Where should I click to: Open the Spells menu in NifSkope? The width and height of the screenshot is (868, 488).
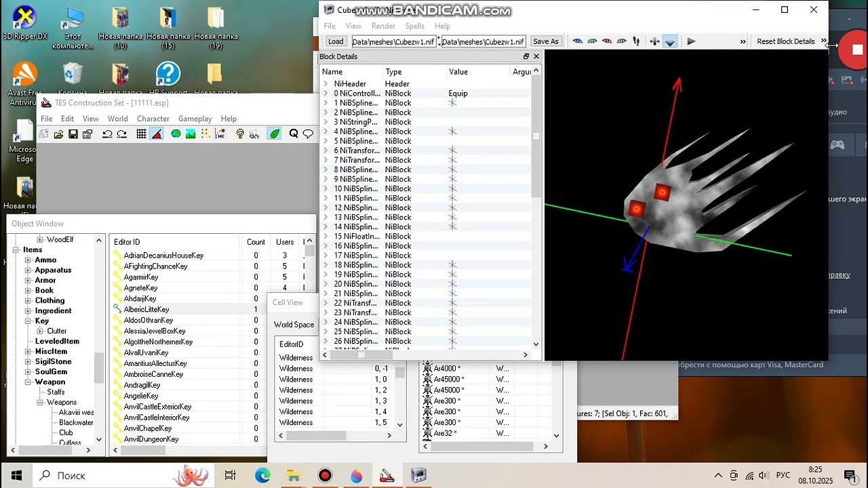click(414, 26)
